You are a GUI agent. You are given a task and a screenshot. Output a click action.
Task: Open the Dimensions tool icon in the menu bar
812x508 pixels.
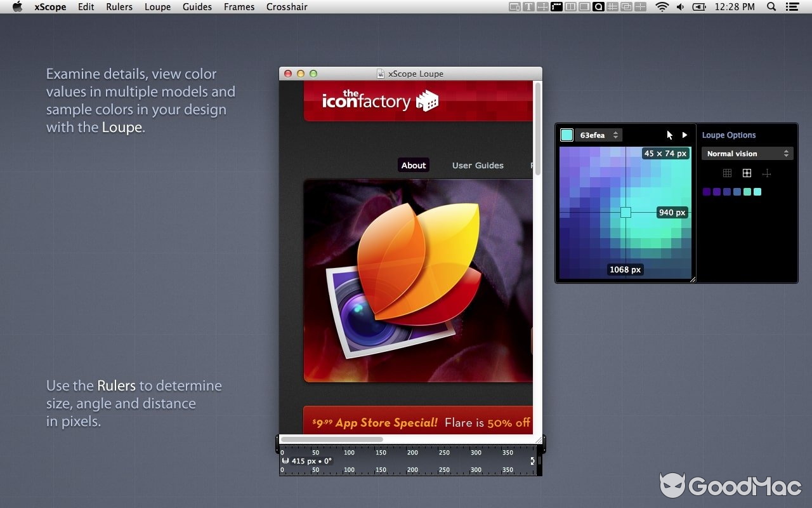[x=543, y=7]
